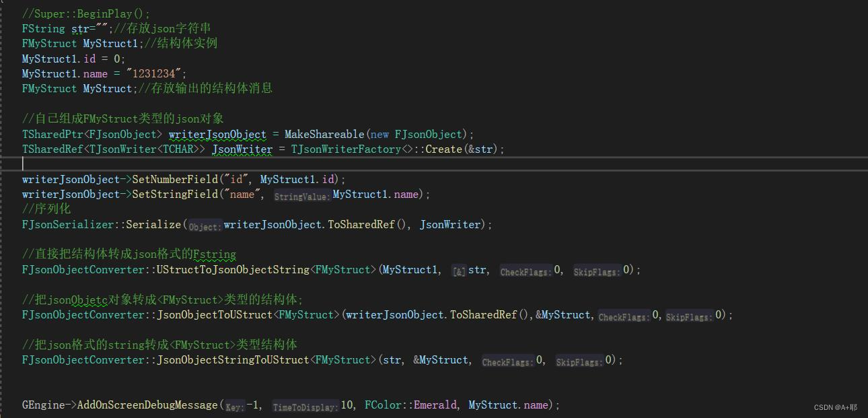
Task: Select the Fstring text with green squiggle
Action: pos(215,254)
